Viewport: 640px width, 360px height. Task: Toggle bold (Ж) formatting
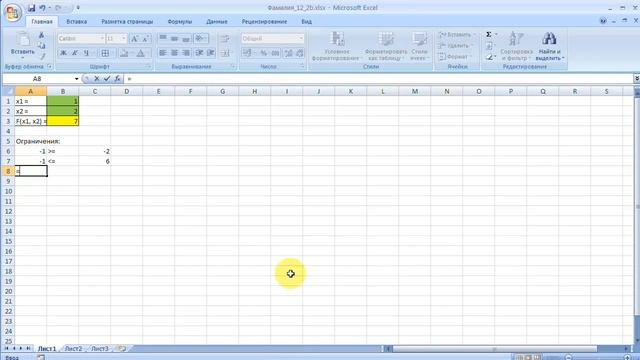[63, 53]
